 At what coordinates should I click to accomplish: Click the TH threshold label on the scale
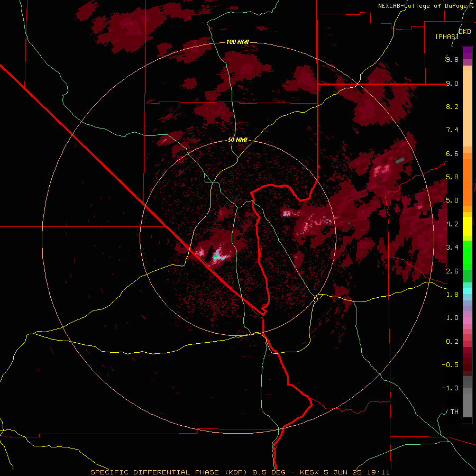pos(454,412)
